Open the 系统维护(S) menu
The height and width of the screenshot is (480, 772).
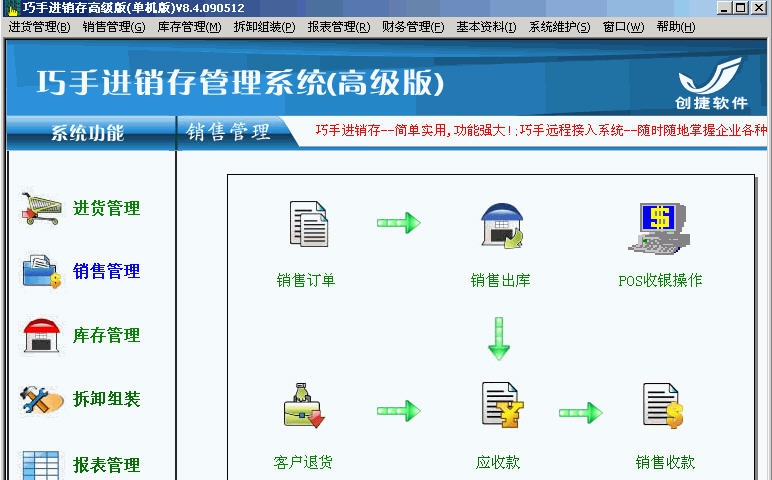559,27
